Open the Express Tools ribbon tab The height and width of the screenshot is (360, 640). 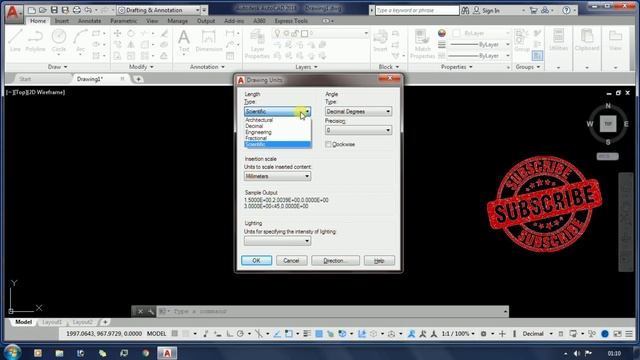[291, 21]
